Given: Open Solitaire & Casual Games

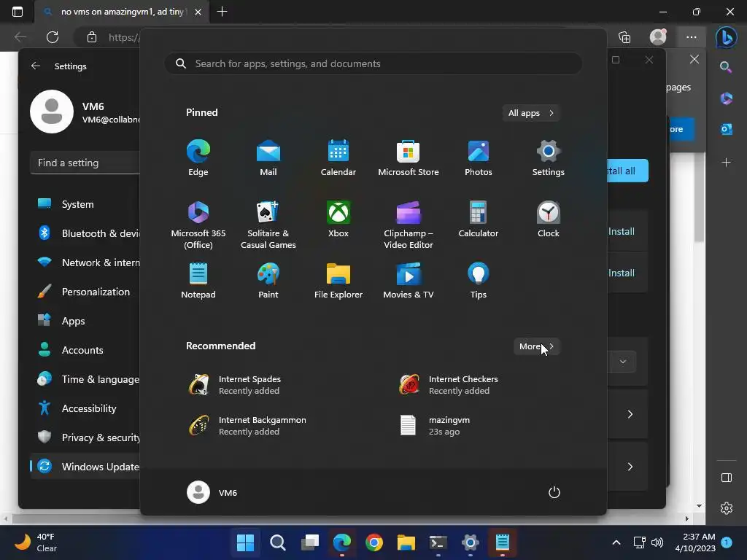Looking at the screenshot, I should 268,225.
